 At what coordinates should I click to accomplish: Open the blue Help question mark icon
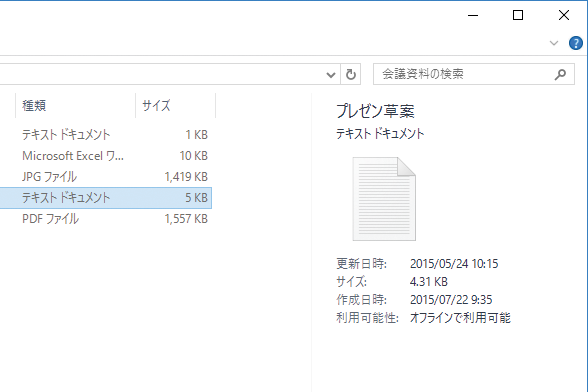(576, 43)
